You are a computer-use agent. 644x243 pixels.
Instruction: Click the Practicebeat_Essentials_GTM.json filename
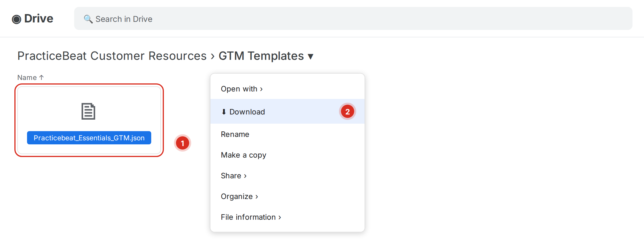click(x=89, y=138)
